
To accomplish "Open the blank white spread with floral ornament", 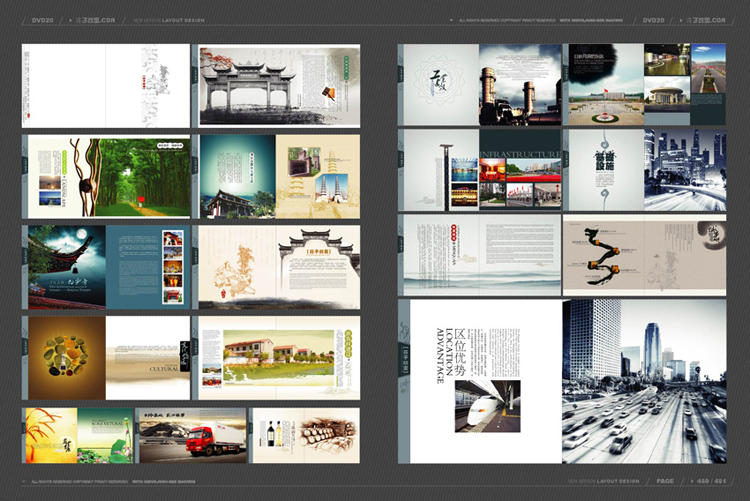I will 107,86.
